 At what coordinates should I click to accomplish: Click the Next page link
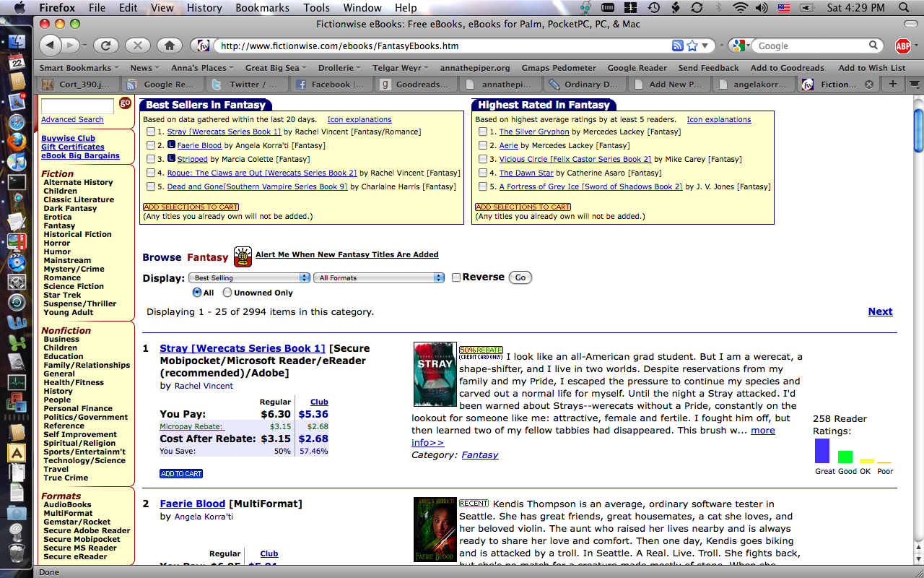click(x=880, y=311)
